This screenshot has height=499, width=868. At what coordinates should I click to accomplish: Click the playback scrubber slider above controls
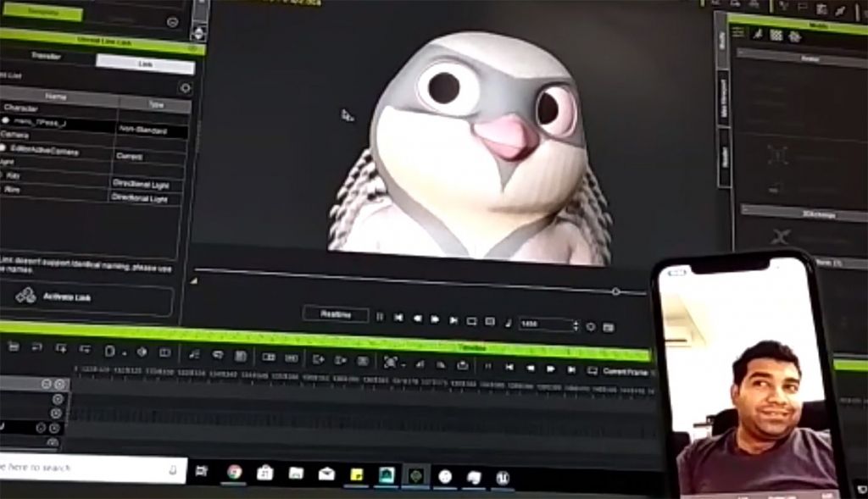(615, 291)
